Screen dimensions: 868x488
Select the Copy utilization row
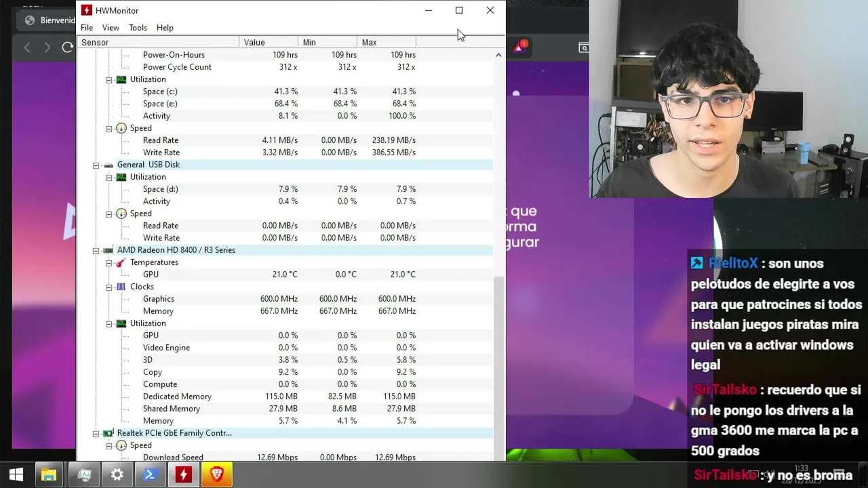coord(285,372)
